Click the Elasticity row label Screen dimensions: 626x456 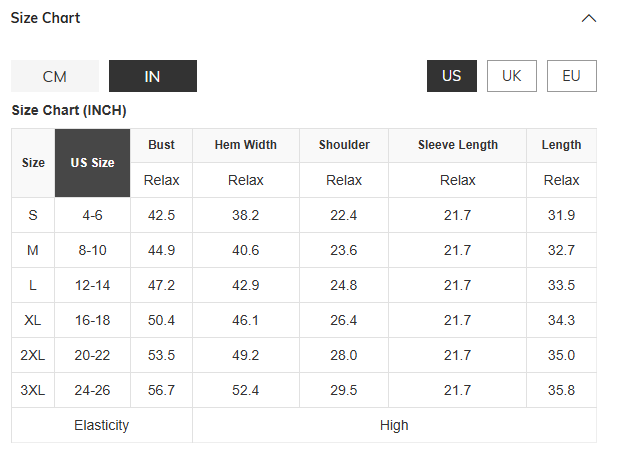coord(102,425)
